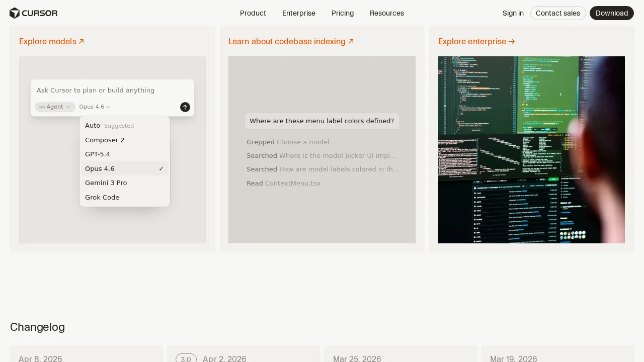Select Gemini 3 Pro model
The image size is (644, 362).
[106, 183]
